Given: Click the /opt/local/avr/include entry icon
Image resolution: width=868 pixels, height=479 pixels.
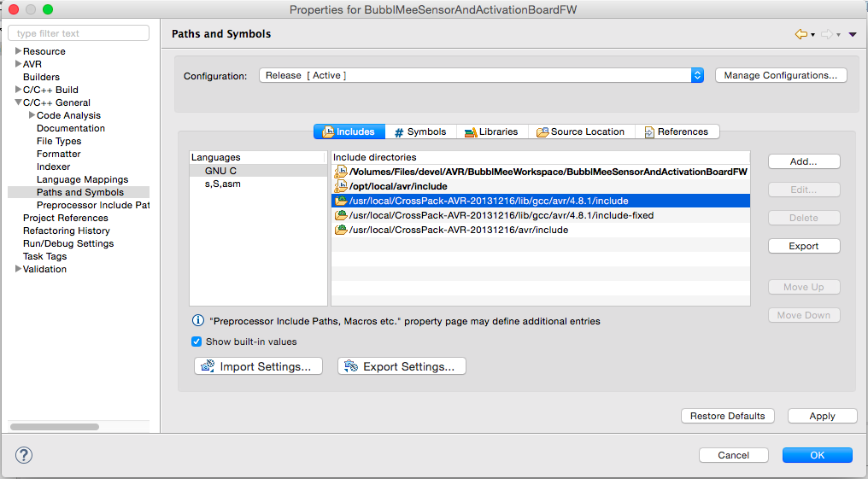Looking at the screenshot, I should click(x=340, y=186).
